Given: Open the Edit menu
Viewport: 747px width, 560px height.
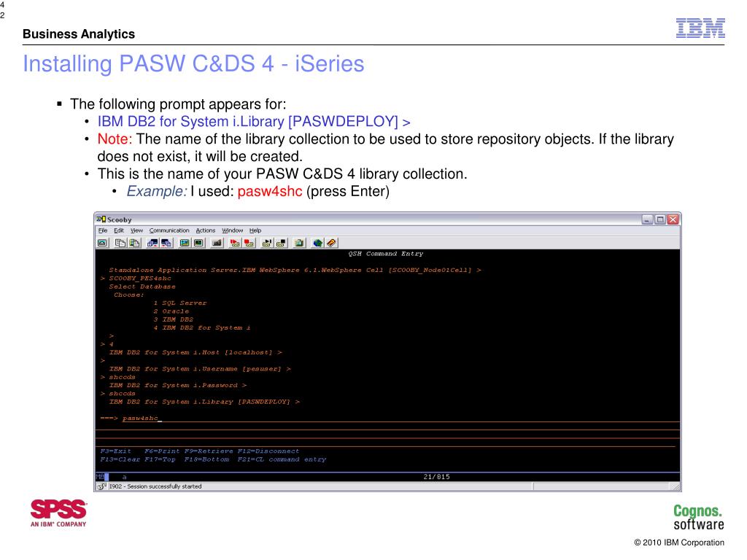Looking at the screenshot, I should 119,230.
